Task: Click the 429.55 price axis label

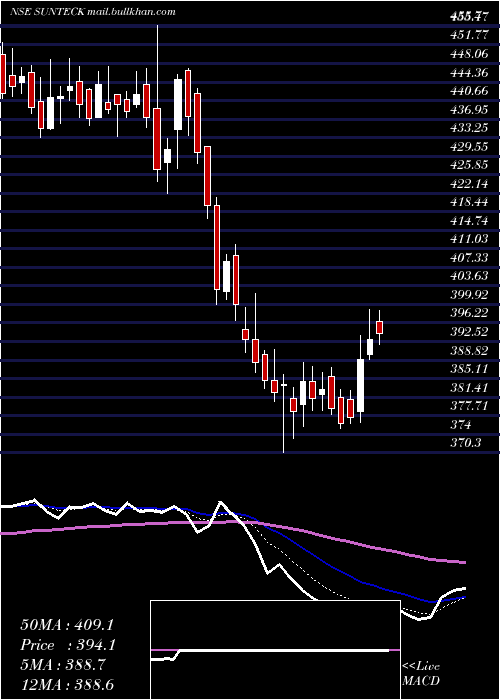Action: (469, 146)
